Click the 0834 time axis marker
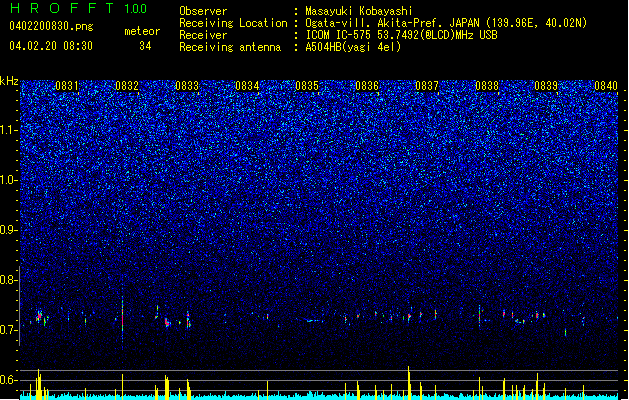 pyautogui.click(x=247, y=86)
